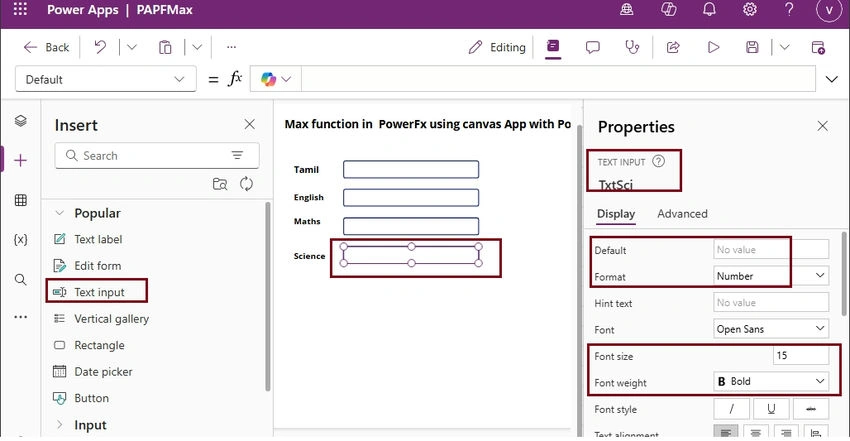Close the Insert panel

point(249,124)
